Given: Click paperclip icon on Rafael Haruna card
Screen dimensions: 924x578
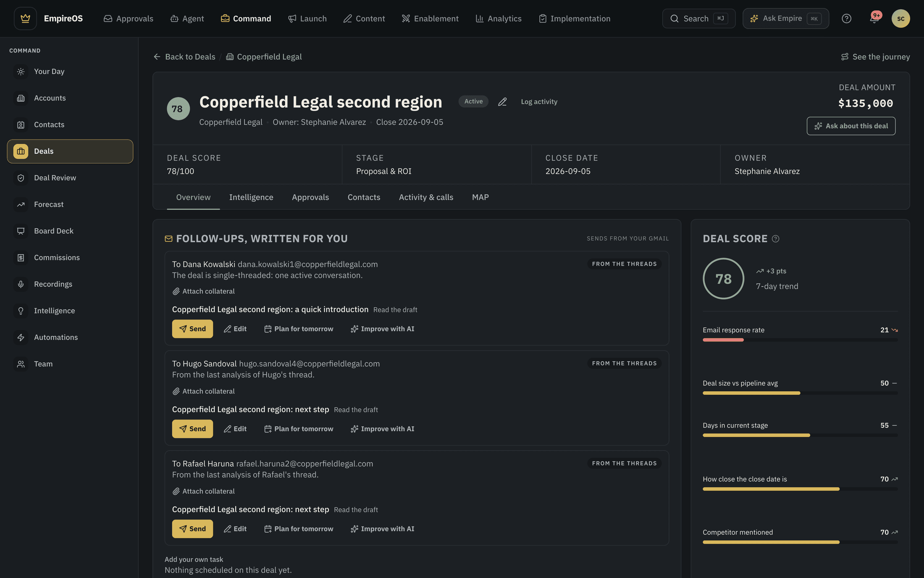Looking at the screenshot, I should (x=176, y=491).
